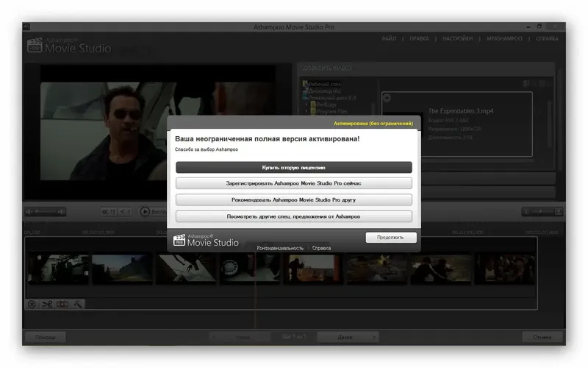Select The Expendables 3.mp4 file name
Screen dimensions: 588x368
461,111
